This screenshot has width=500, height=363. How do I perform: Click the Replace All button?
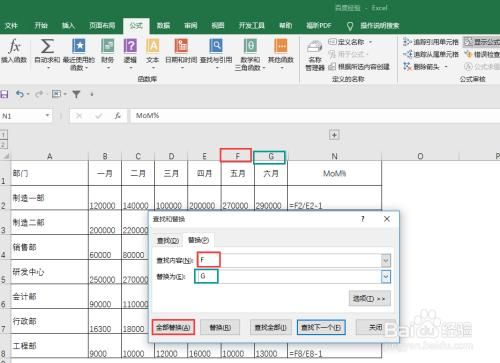click(173, 328)
